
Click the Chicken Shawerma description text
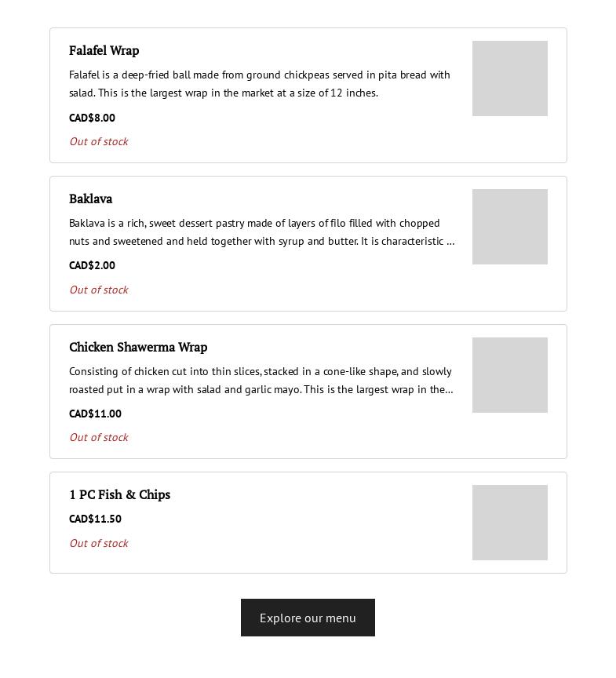(x=261, y=381)
